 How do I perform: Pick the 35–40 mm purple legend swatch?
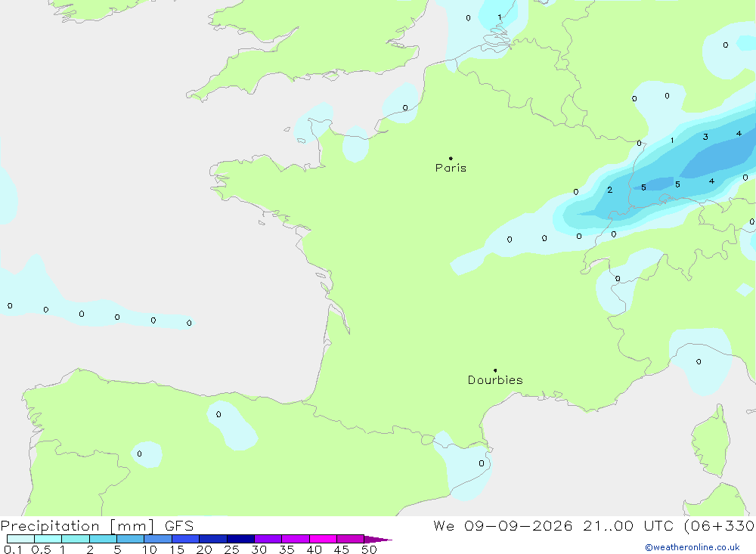click(x=296, y=539)
